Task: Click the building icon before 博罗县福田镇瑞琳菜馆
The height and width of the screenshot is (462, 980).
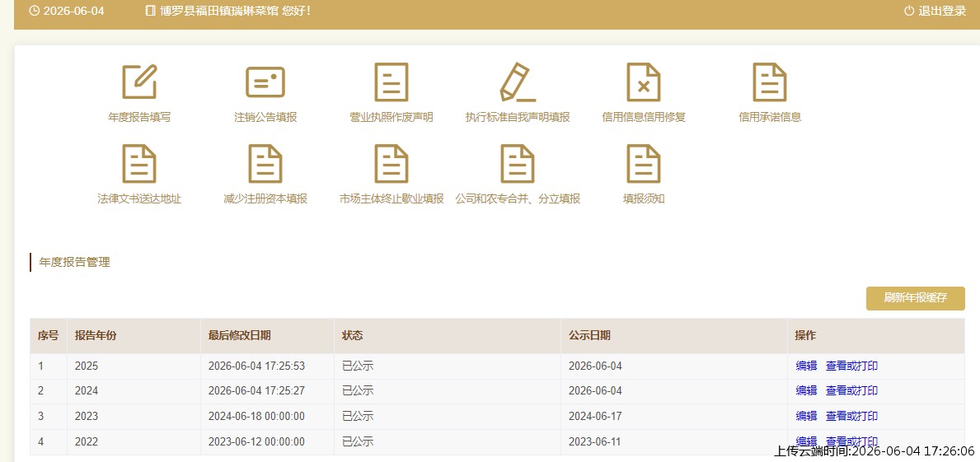Action: coord(150,12)
